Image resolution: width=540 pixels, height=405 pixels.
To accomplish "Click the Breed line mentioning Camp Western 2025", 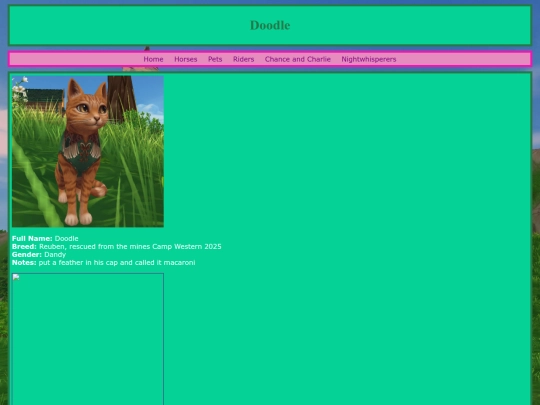I will (x=117, y=247).
